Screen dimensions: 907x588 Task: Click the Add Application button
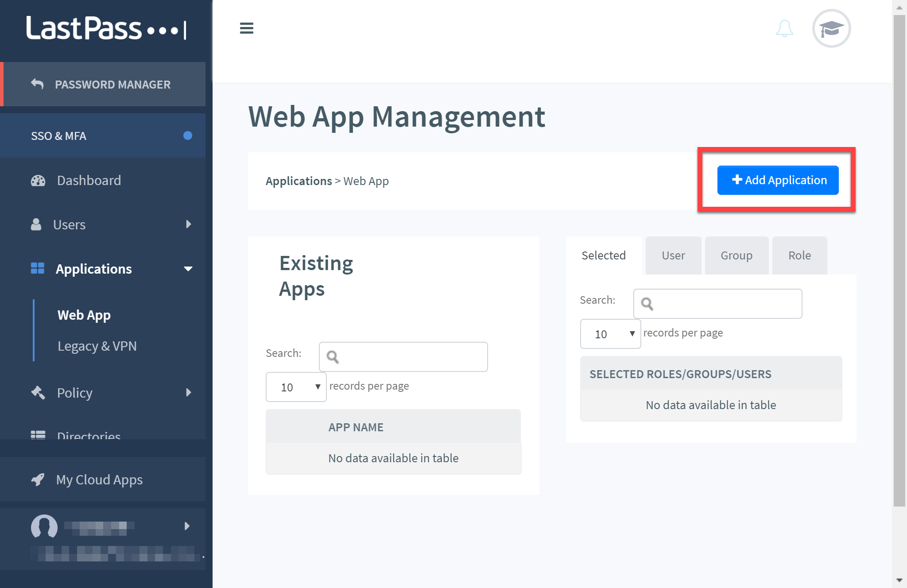778,180
